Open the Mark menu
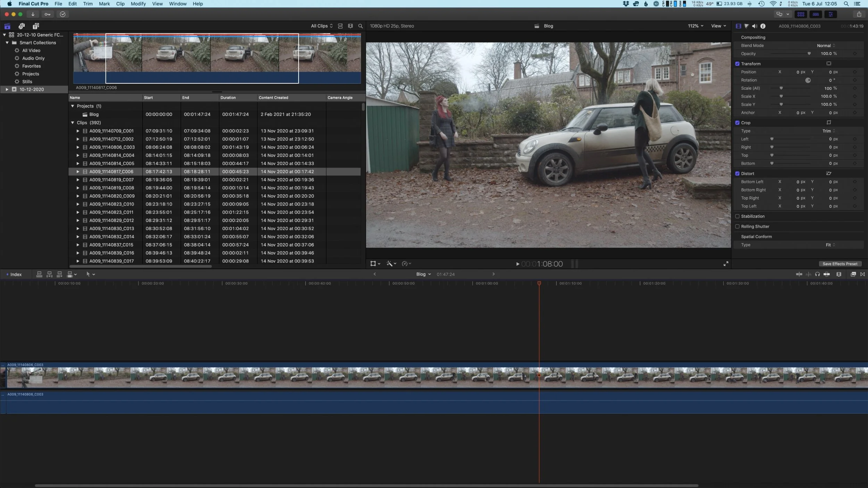 point(104,4)
